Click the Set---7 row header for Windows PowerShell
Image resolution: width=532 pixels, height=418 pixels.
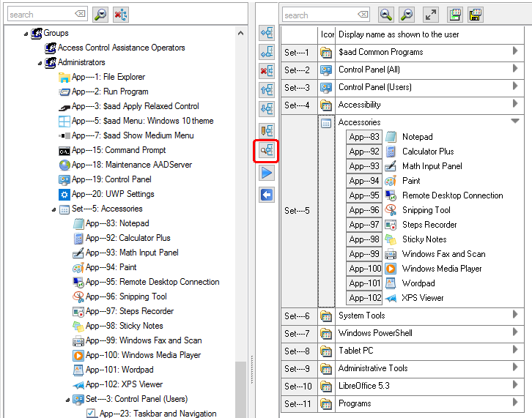(298, 333)
